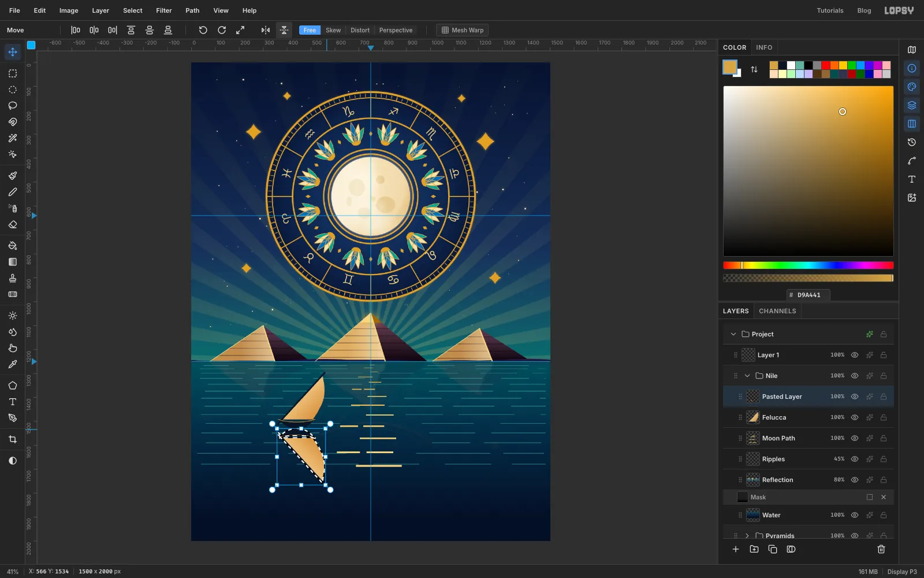Select the Eyedropper tool
The width and height of the screenshot is (924, 578).
point(13,364)
